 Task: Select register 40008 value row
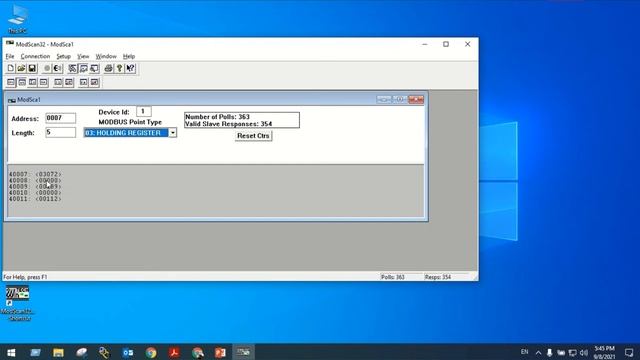tap(35, 180)
